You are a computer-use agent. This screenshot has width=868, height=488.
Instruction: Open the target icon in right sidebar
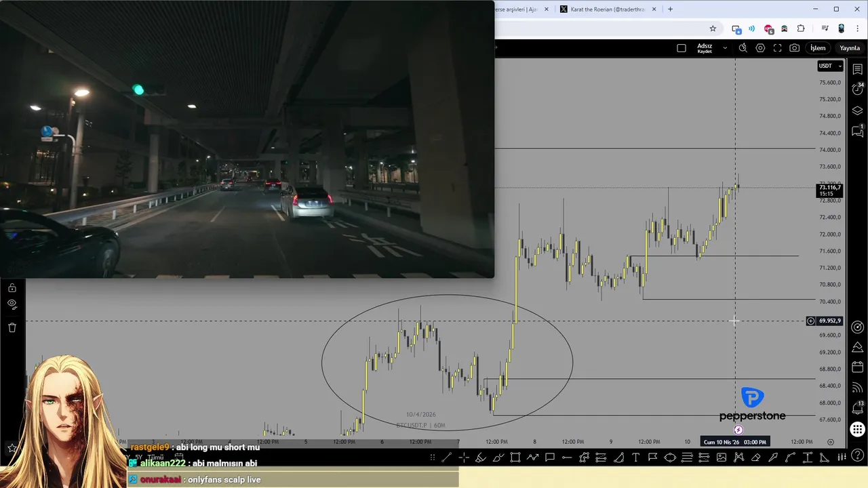[857, 327]
